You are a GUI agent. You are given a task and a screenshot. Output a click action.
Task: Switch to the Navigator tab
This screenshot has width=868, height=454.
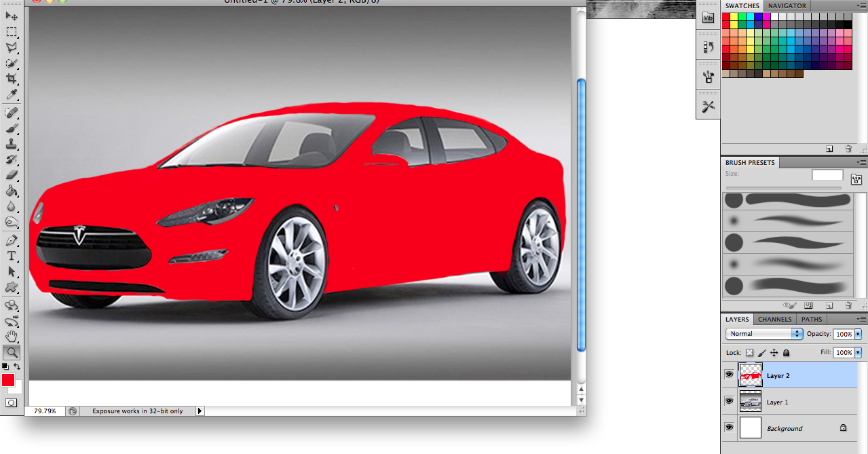pos(787,6)
